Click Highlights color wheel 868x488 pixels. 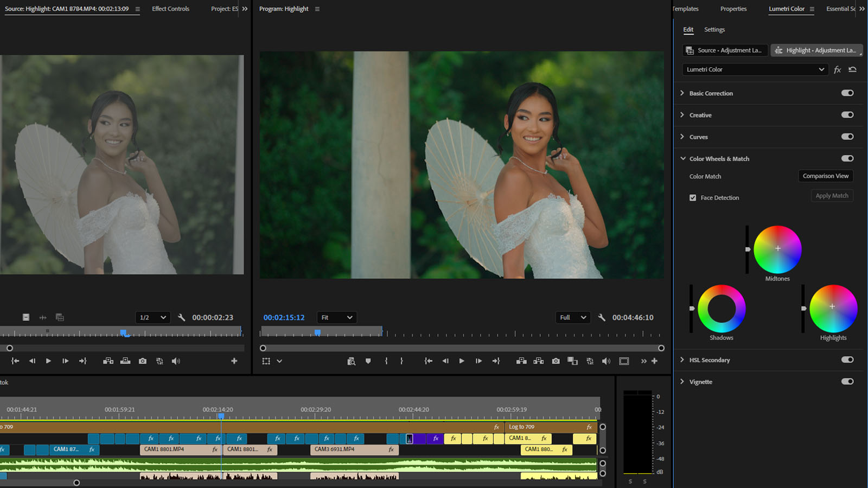point(833,309)
